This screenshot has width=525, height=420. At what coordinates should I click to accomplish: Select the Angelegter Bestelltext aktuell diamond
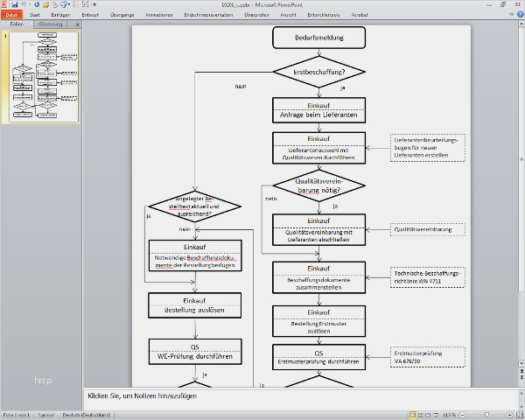coord(194,206)
